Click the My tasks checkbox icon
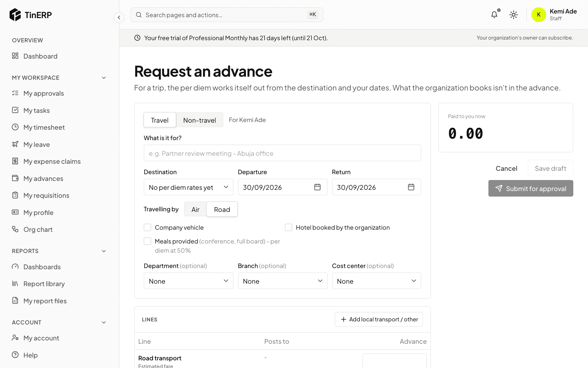Image resolution: width=588 pixels, height=368 pixels. [x=15, y=110]
